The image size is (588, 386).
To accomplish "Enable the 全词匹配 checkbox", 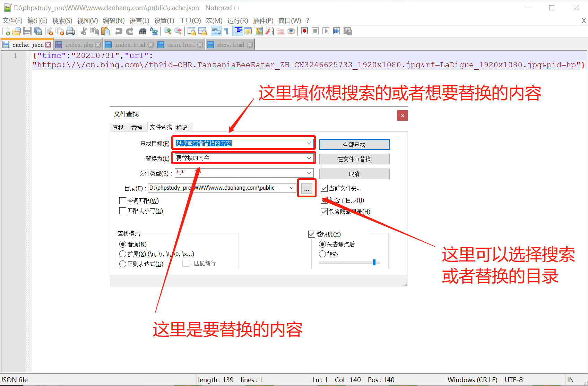I will click(x=123, y=200).
